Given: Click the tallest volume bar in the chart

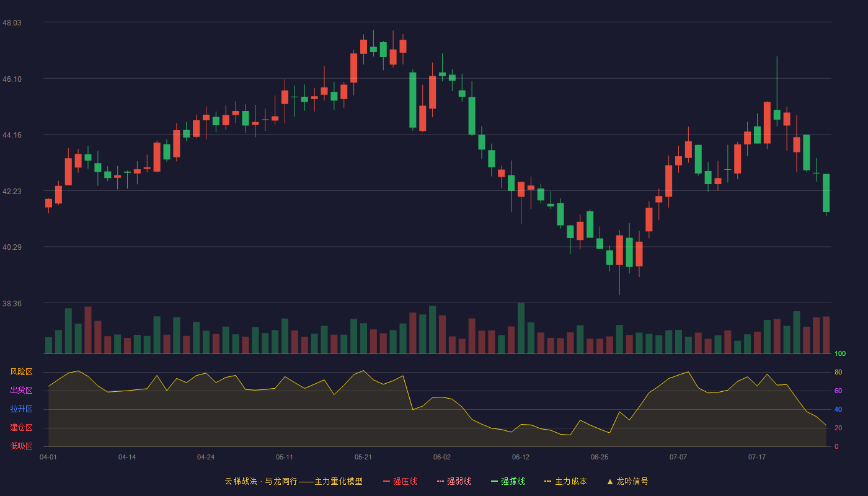Looking at the screenshot, I should [x=521, y=328].
